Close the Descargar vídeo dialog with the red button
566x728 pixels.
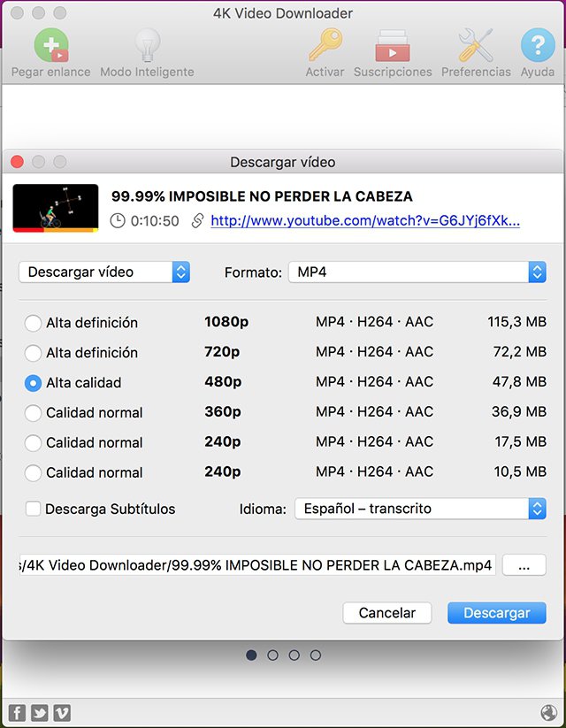tap(17, 162)
